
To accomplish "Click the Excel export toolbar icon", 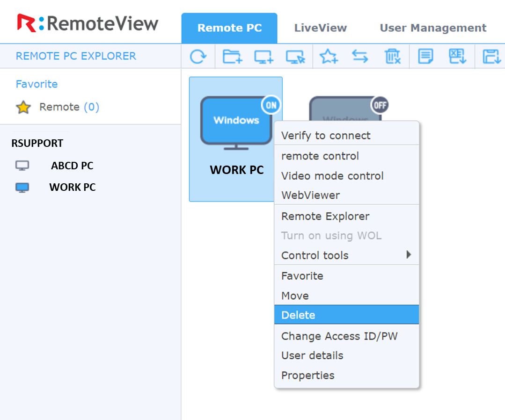I will (x=457, y=56).
